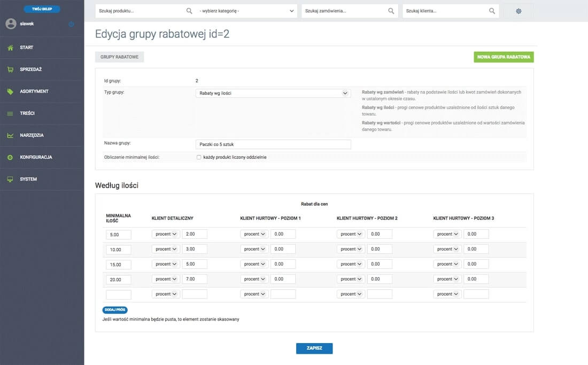Click the minimalna ilość field with 5.00
The image size is (588, 365).
(x=119, y=235)
